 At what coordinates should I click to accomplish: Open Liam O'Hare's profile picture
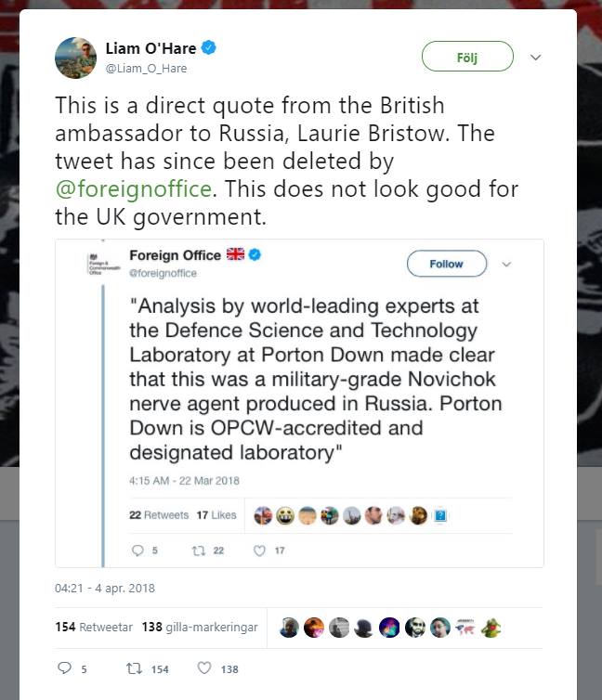(77, 58)
